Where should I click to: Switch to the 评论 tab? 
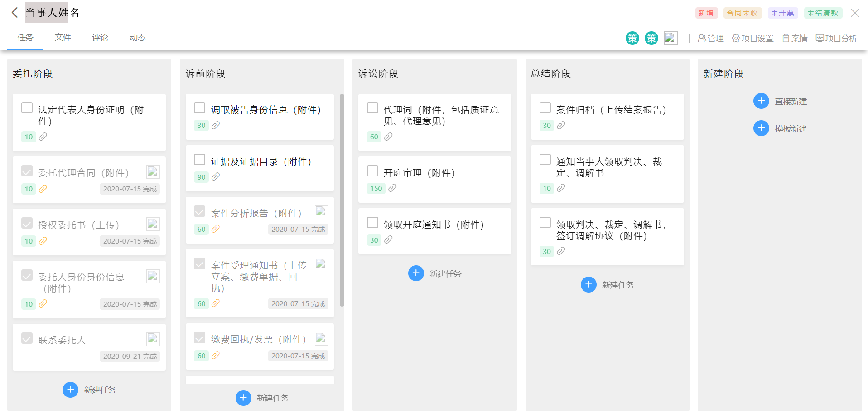coord(100,37)
